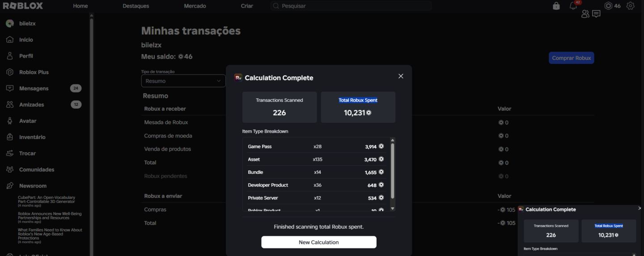Open the Robux balance icon in header

pyautogui.click(x=608, y=6)
